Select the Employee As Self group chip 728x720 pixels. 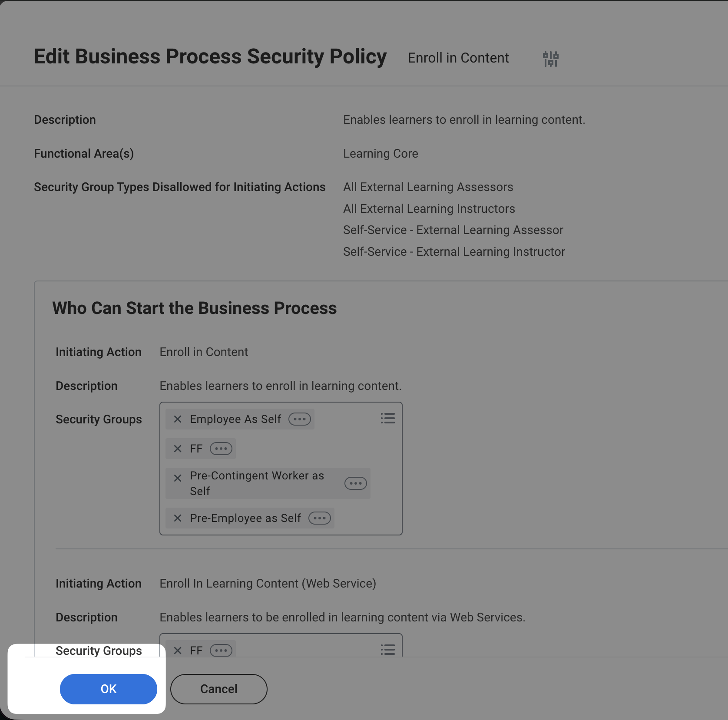pyautogui.click(x=235, y=419)
